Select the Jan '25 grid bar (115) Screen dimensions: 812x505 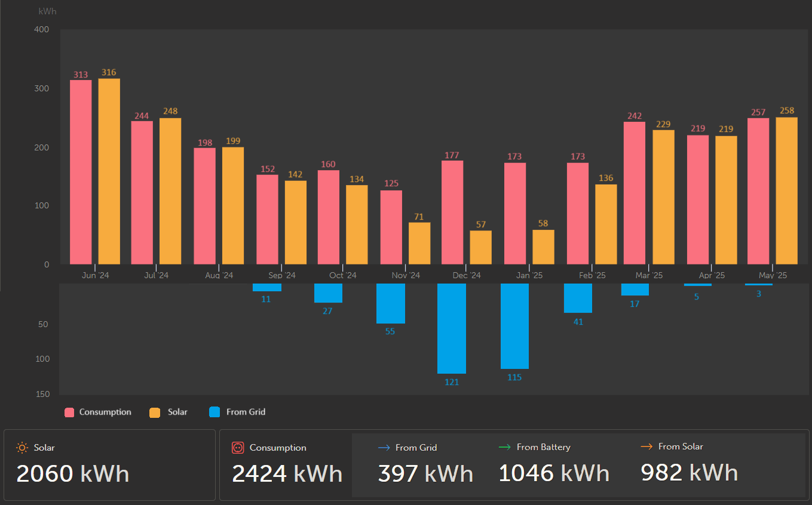pyautogui.click(x=514, y=326)
